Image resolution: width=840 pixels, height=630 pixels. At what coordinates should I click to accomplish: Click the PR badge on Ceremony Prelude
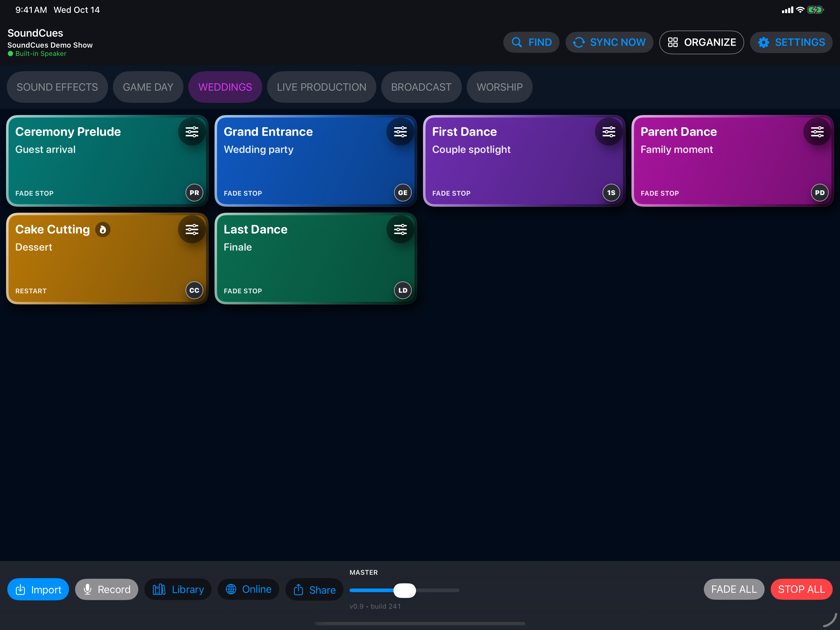194,193
